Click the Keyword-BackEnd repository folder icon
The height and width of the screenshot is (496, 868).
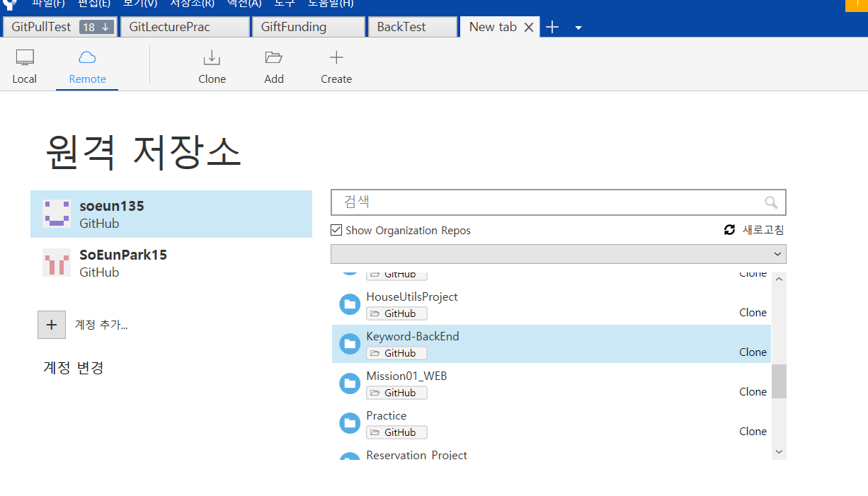point(350,344)
